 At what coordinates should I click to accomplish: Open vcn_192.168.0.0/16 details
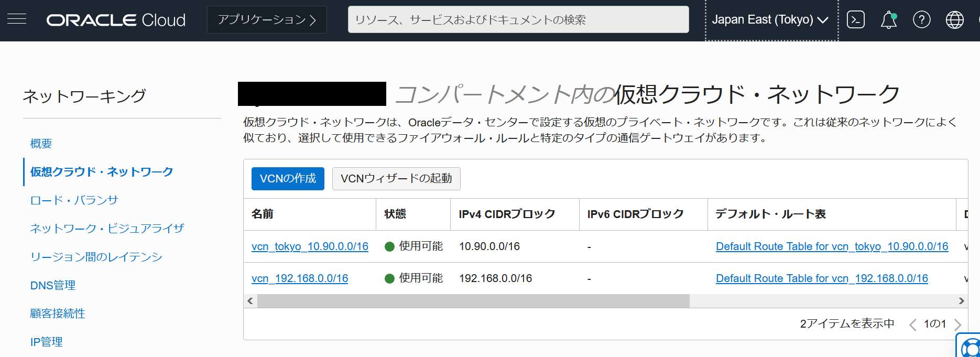(x=300, y=278)
